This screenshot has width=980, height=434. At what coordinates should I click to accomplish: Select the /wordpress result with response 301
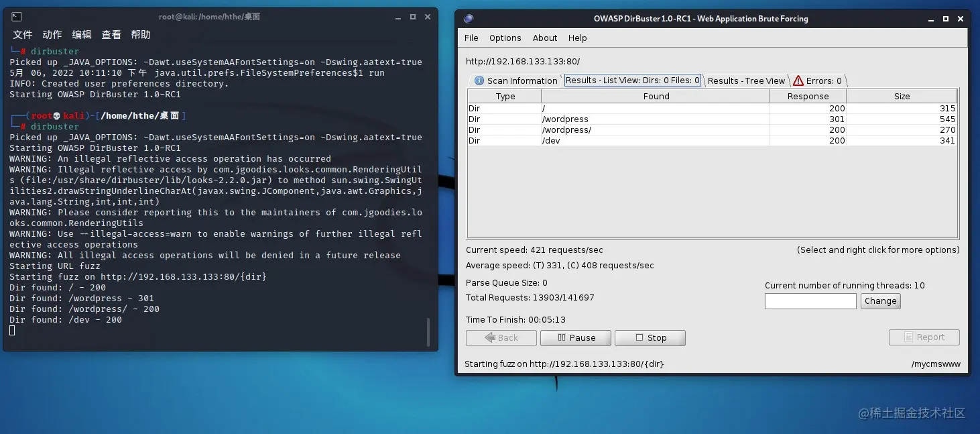pos(713,119)
